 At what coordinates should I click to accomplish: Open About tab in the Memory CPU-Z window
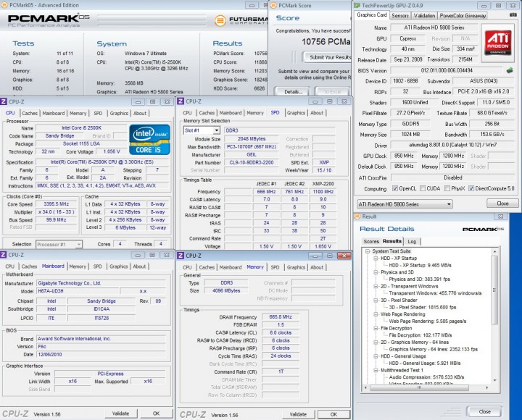(x=317, y=267)
